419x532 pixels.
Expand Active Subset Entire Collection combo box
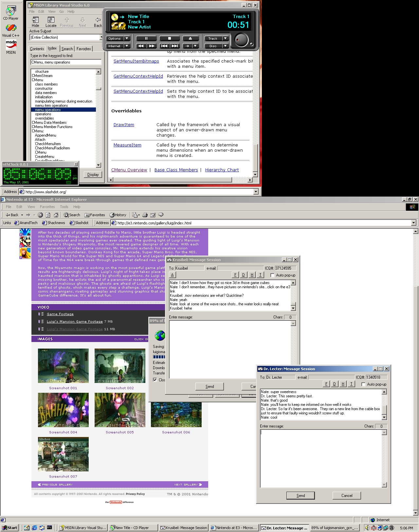(101, 37)
